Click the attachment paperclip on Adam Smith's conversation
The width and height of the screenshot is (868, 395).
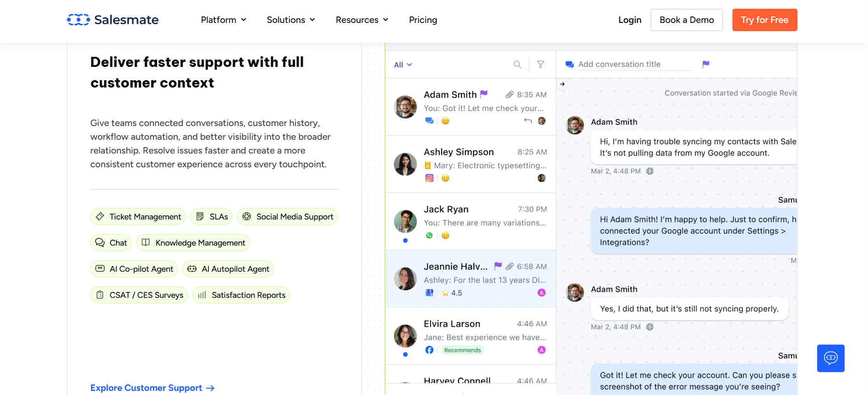pos(509,94)
